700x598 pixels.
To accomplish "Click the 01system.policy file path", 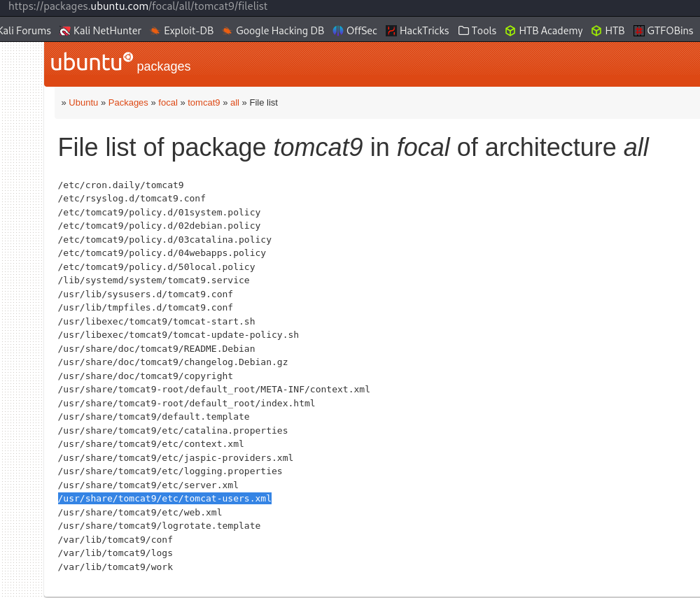I will coord(160,212).
